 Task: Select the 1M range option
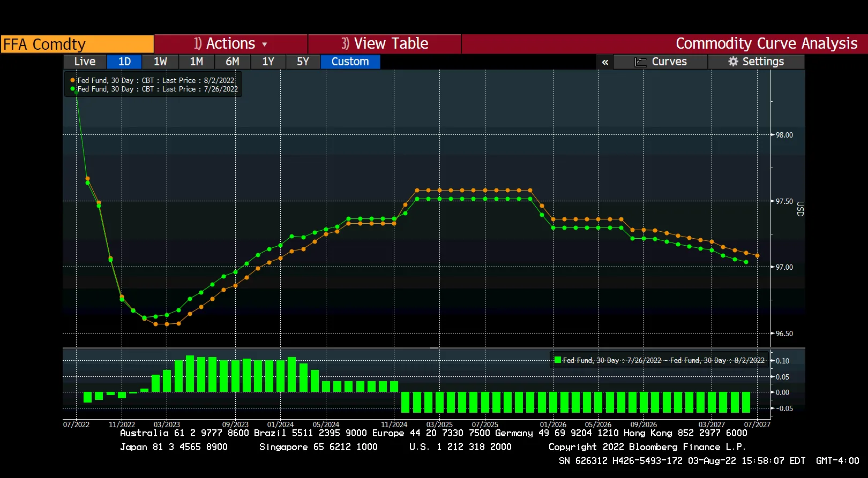[x=196, y=62]
